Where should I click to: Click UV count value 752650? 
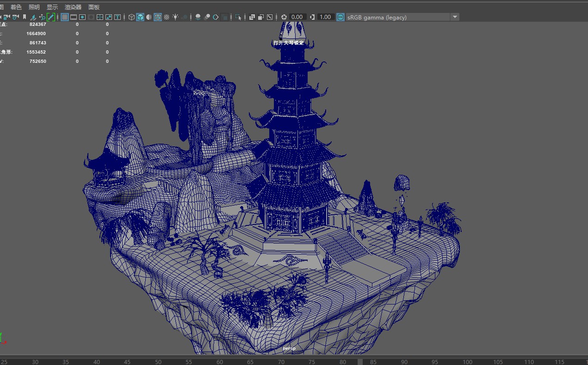37,61
